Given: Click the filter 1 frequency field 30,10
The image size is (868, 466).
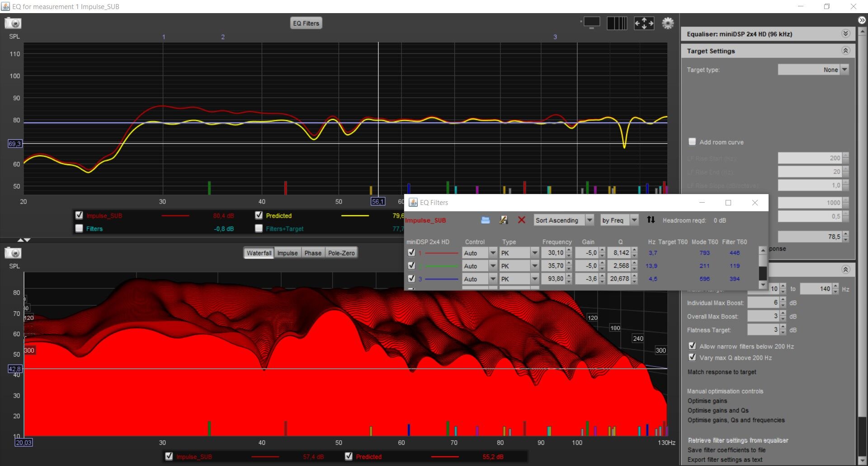Looking at the screenshot, I should [x=554, y=253].
